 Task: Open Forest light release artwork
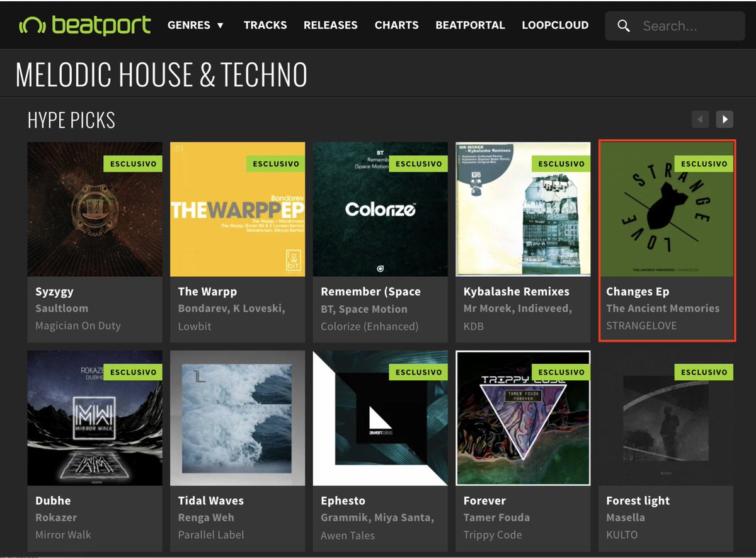666,418
